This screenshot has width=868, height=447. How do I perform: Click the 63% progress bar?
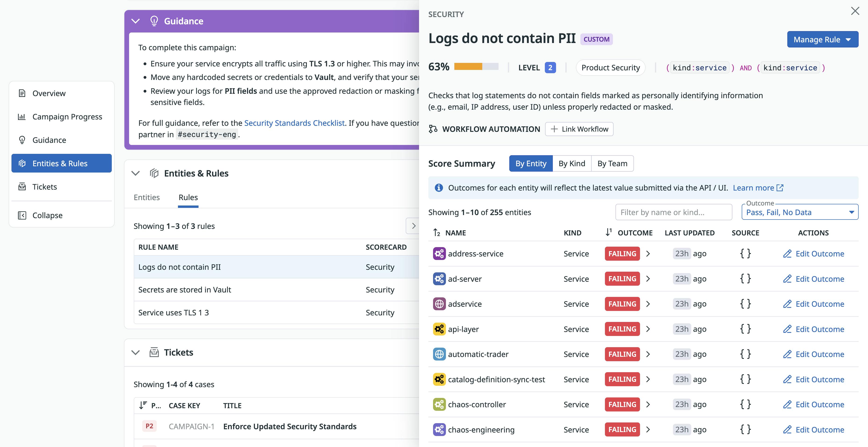(x=476, y=66)
